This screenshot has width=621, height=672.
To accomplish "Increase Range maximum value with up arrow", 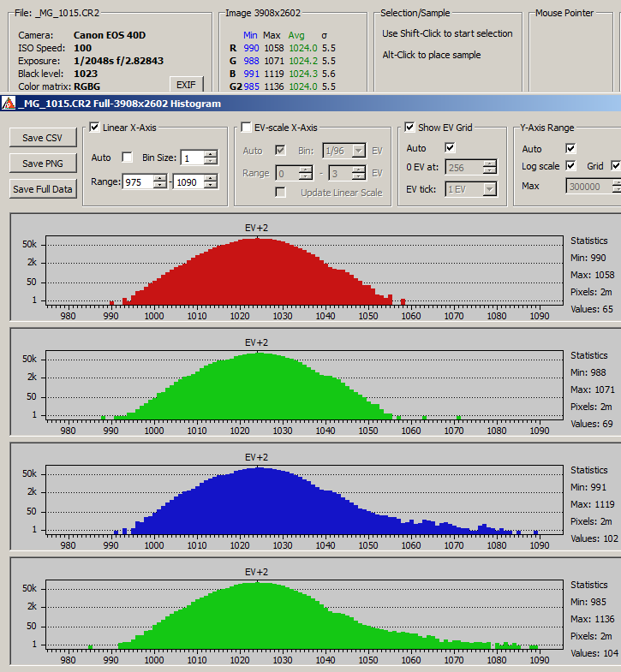I will 210,177.
